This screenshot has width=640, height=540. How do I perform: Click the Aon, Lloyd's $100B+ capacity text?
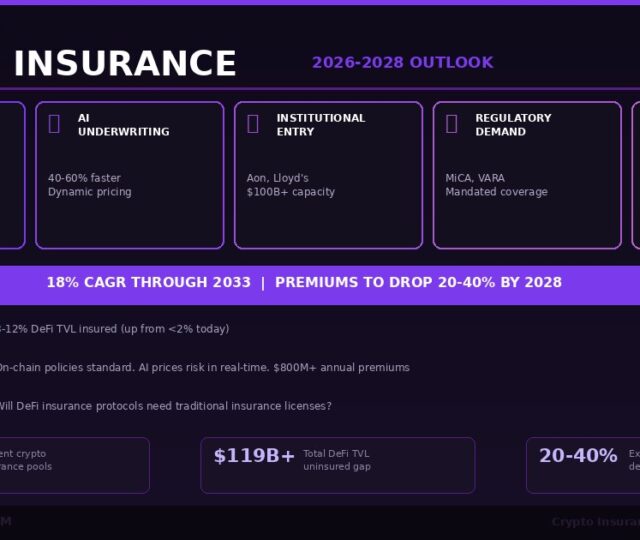point(290,185)
